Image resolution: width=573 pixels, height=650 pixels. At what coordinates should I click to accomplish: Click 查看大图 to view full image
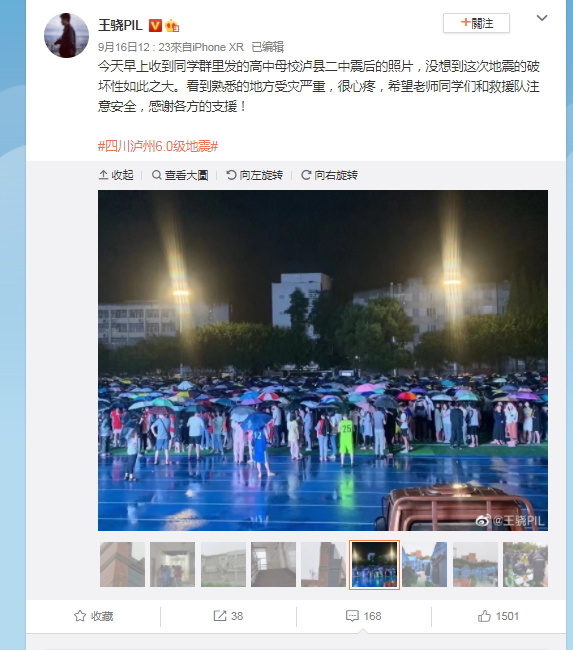[x=180, y=175]
